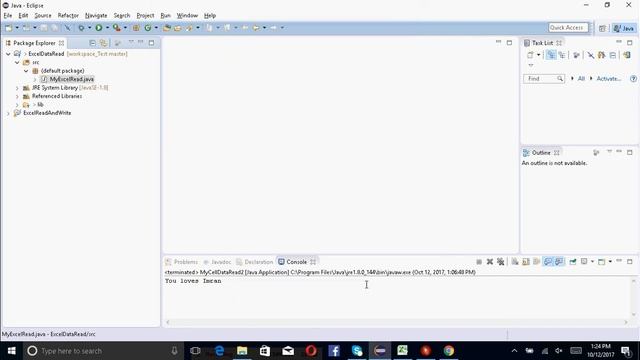640x360 pixels.
Task: Click the Java perspective button
Action: [624, 28]
